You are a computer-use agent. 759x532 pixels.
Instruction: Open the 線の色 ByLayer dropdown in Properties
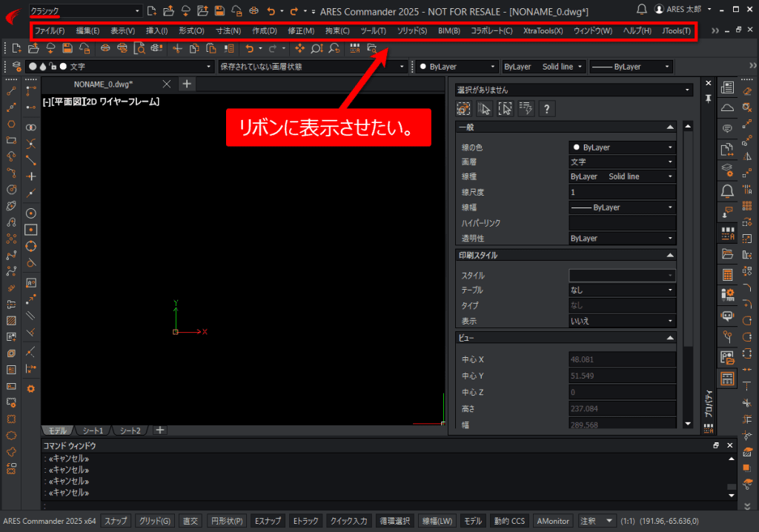[621, 147]
